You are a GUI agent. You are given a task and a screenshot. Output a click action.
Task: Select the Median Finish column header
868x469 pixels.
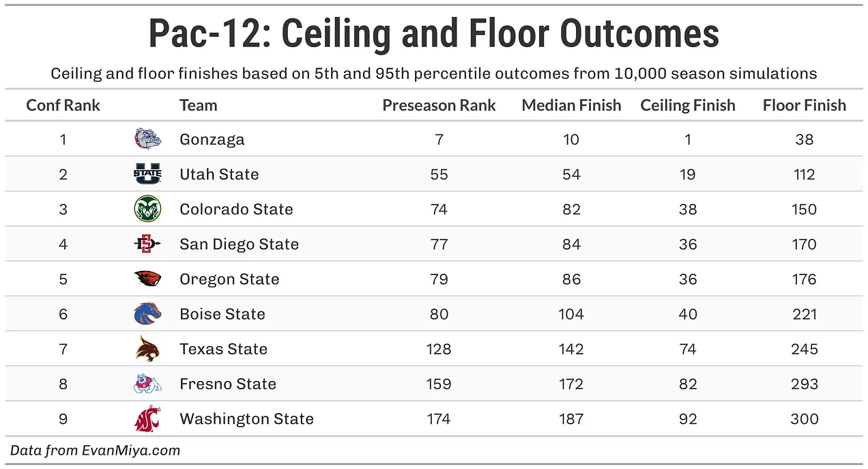coord(571,105)
